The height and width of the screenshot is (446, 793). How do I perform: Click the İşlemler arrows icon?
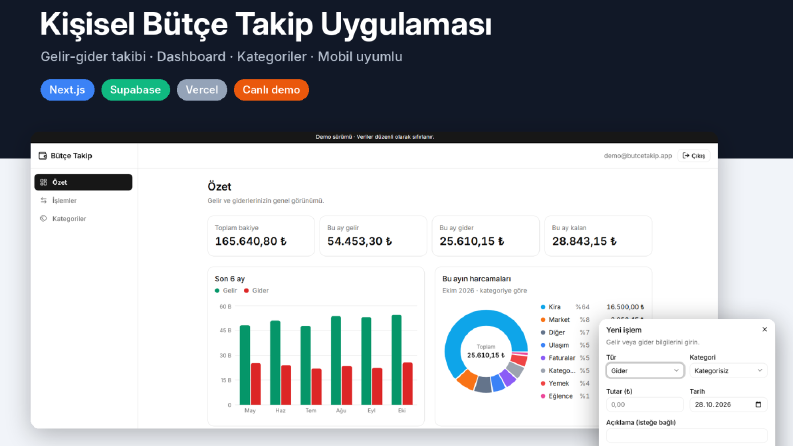[x=43, y=200]
